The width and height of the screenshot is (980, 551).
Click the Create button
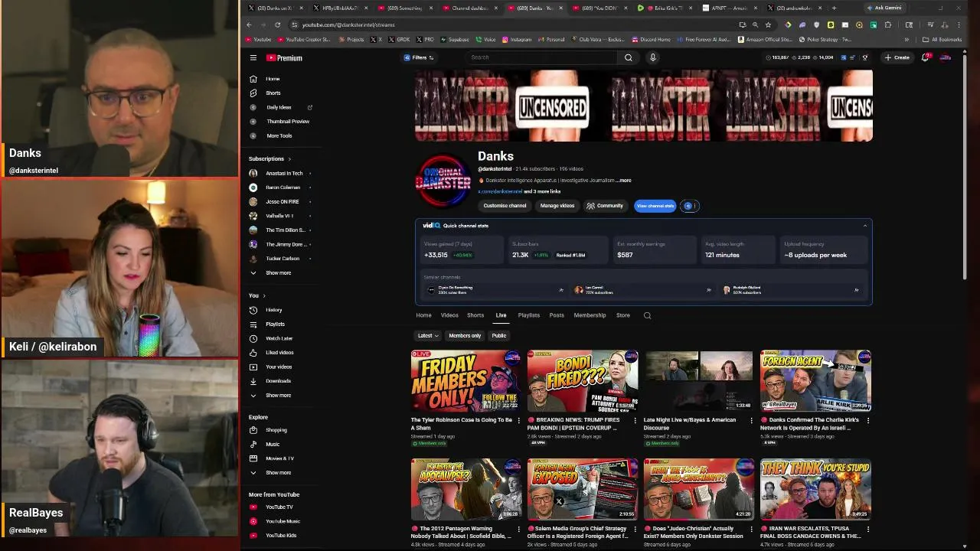click(897, 57)
